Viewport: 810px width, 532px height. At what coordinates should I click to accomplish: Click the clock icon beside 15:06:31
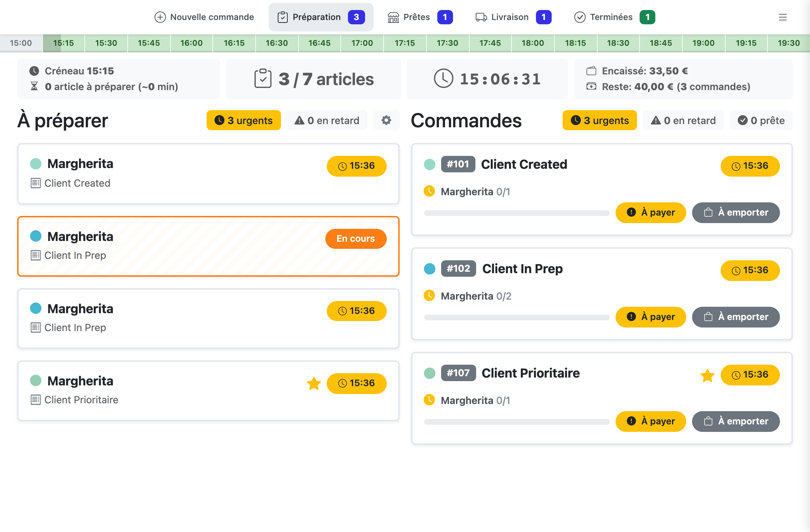(x=443, y=78)
